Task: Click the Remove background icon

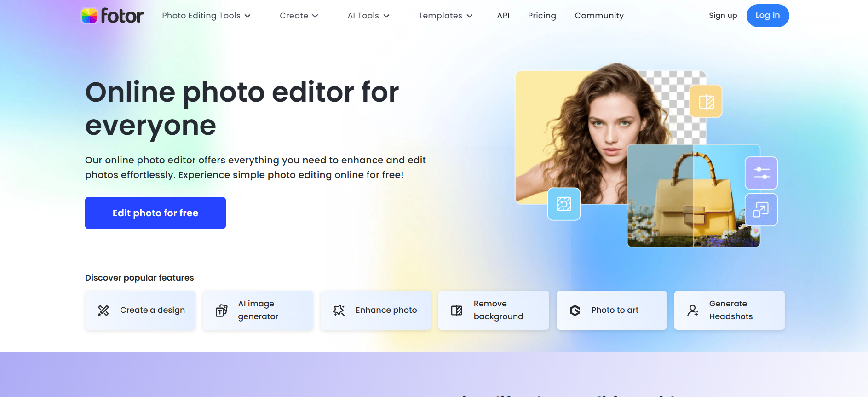Action: [457, 311]
